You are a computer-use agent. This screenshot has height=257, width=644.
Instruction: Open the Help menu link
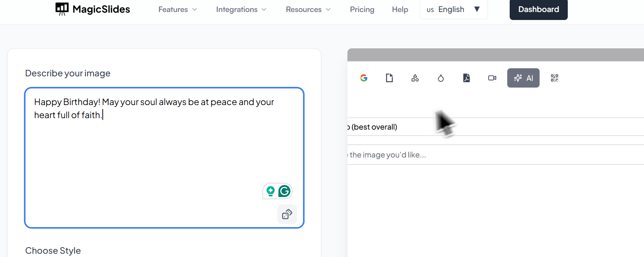(400, 9)
